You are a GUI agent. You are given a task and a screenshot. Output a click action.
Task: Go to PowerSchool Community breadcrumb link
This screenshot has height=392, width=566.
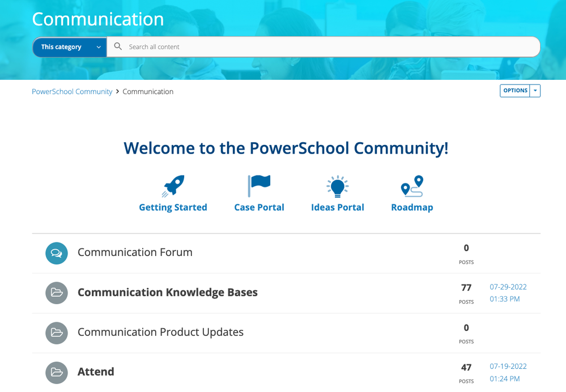pos(72,92)
